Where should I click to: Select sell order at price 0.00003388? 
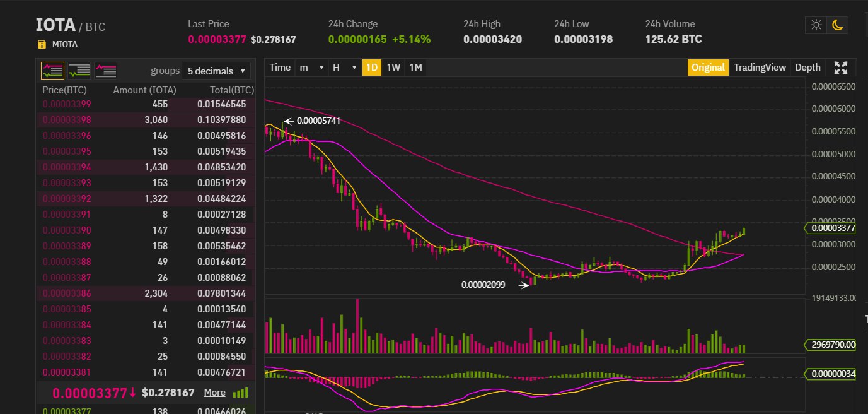pyautogui.click(x=146, y=261)
